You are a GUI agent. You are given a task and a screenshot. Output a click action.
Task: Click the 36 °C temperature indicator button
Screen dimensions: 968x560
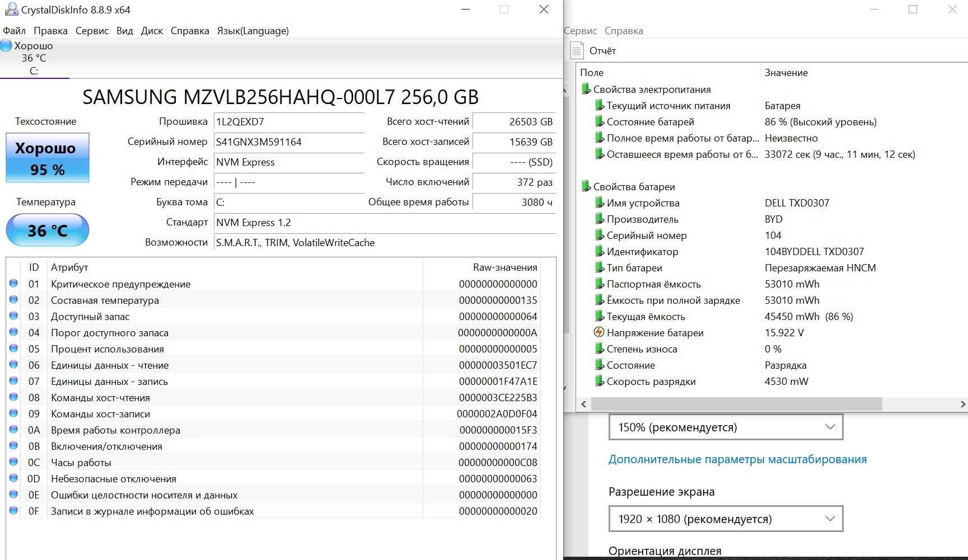coord(48,230)
